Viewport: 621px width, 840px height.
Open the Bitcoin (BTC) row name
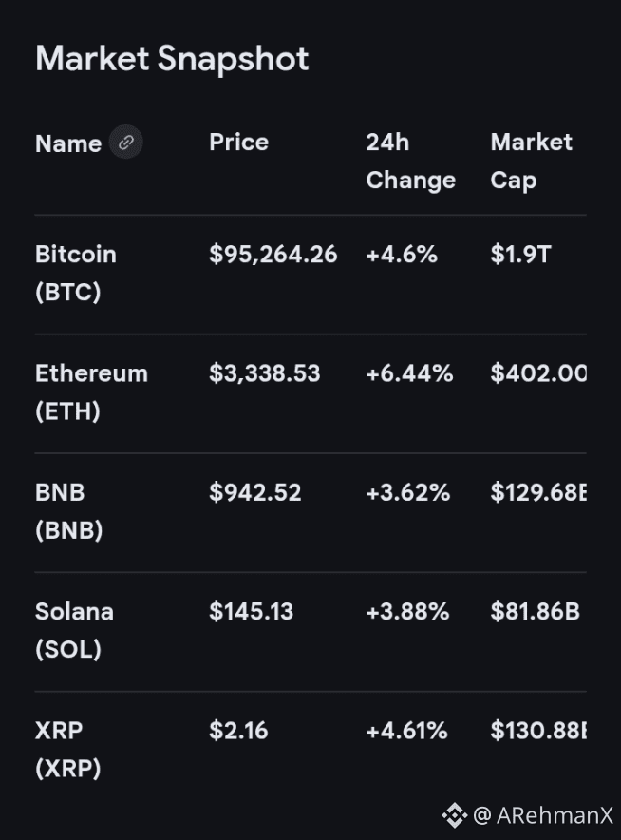click(76, 273)
